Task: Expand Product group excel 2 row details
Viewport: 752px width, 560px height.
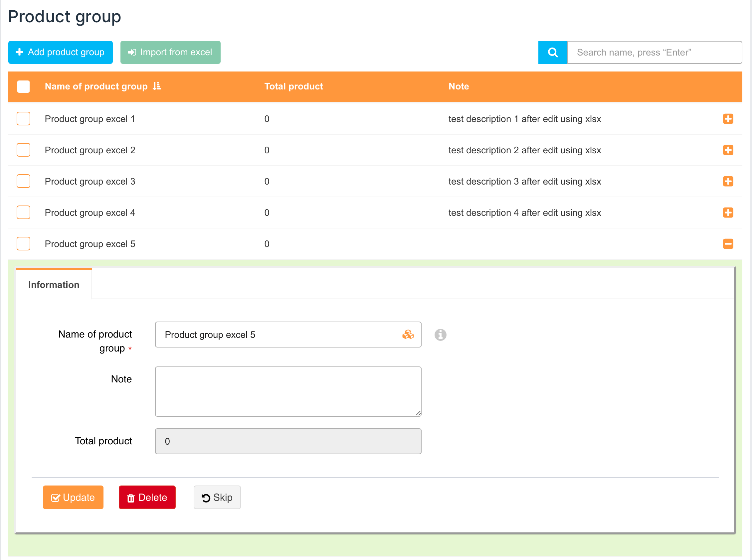Action: click(728, 150)
